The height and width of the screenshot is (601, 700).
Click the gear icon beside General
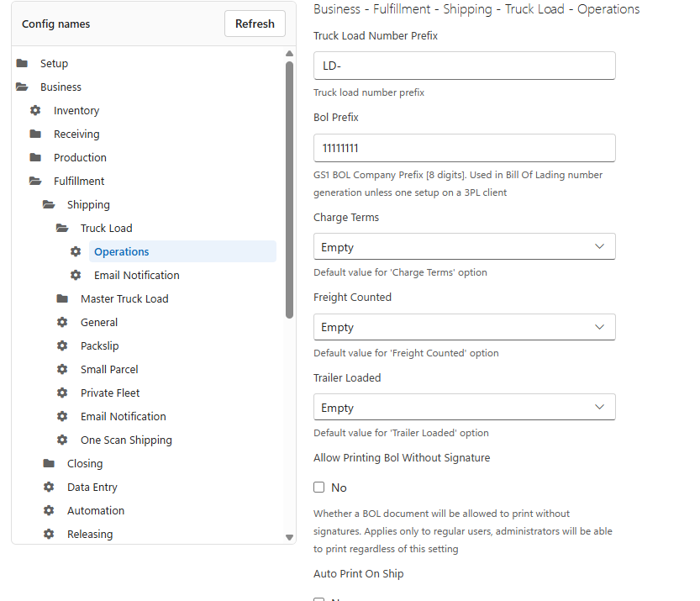(x=62, y=323)
